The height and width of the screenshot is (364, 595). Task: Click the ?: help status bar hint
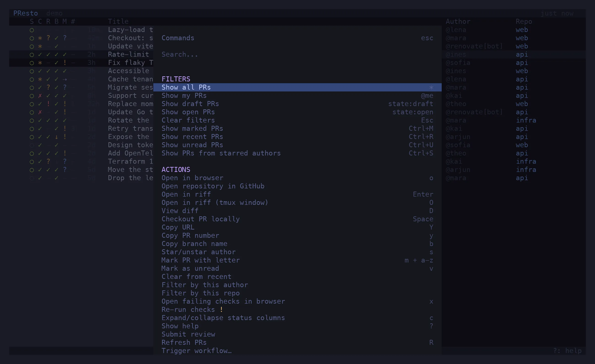pyautogui.click(x=567, y=351)
